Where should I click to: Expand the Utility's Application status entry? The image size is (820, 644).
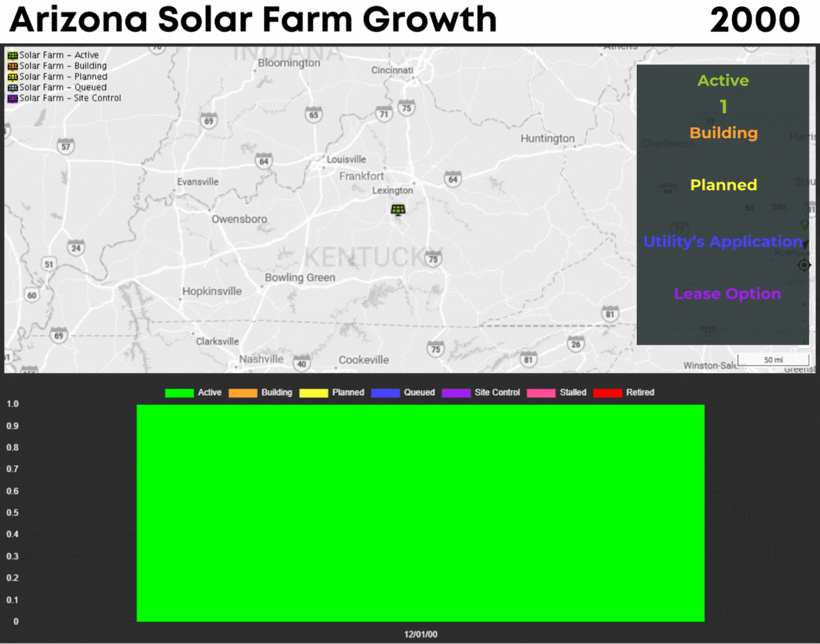723,241
